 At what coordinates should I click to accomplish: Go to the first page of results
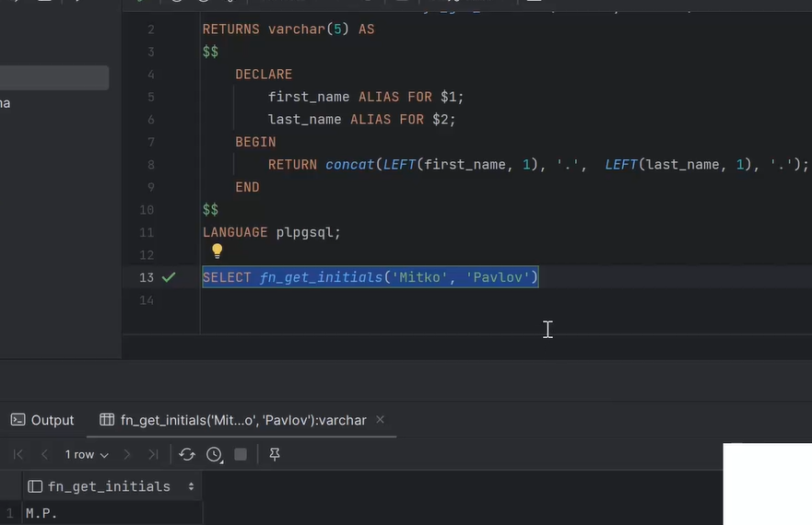[18, 455]
